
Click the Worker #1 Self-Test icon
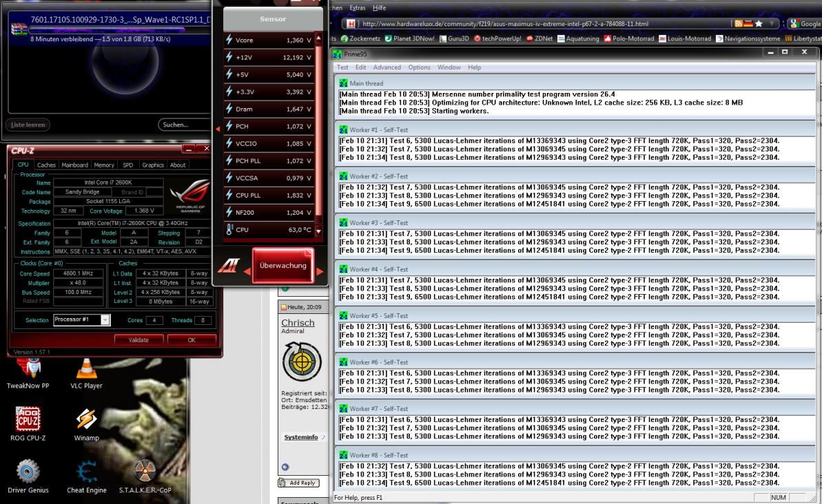click(x=343, y=129)
